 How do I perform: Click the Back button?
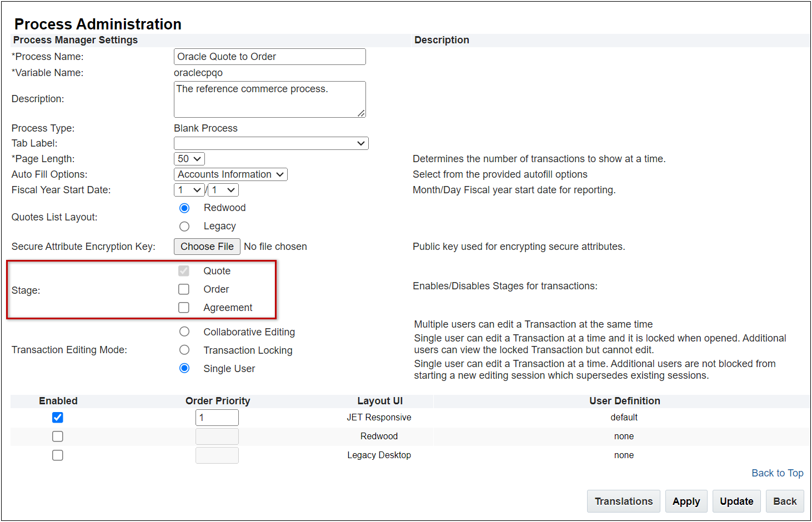(x=785, y=501)
